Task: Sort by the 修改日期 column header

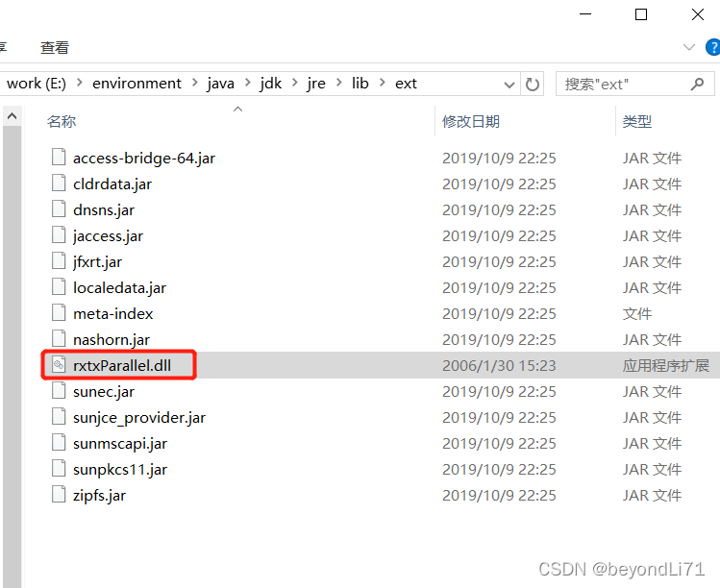Action: click(x=471, y=121)
